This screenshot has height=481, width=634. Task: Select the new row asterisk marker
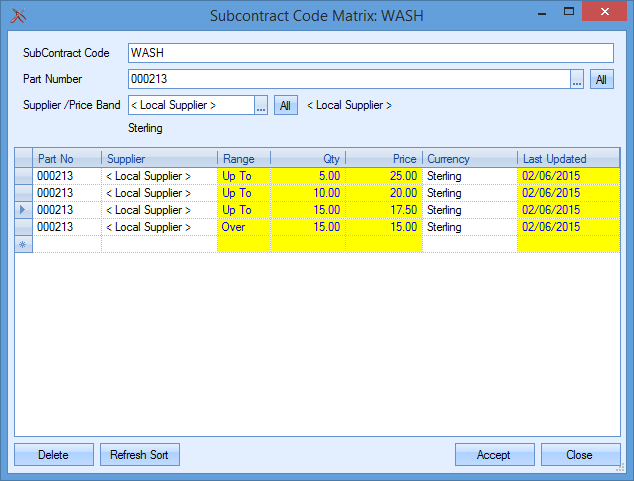pyautogui.click(x=23, y=244)
